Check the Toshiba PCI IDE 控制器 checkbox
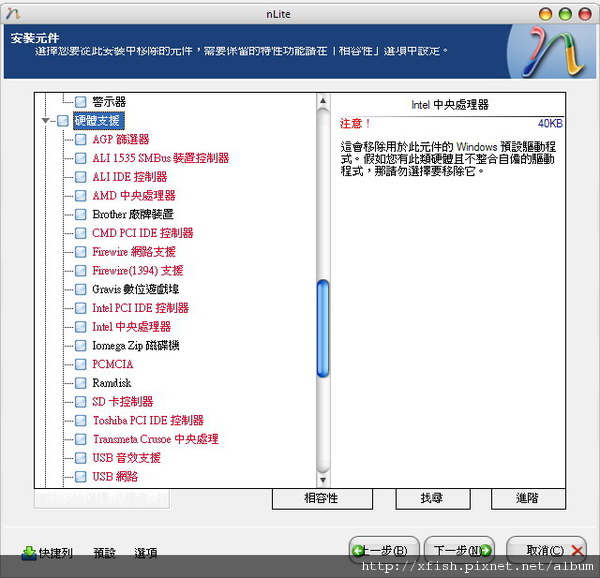 tap(80, 420)
